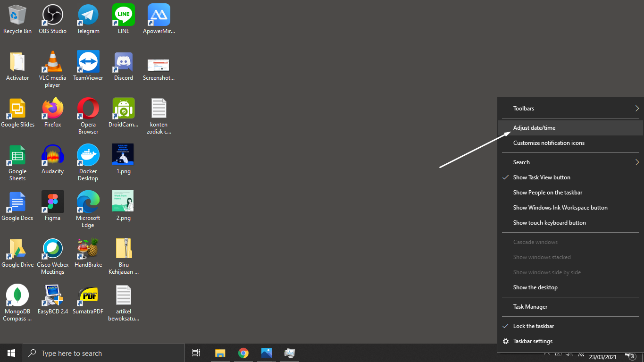
Task: Launch Google Chrome from taskbar
Action: pyautogui.click(x=243, y=353)
